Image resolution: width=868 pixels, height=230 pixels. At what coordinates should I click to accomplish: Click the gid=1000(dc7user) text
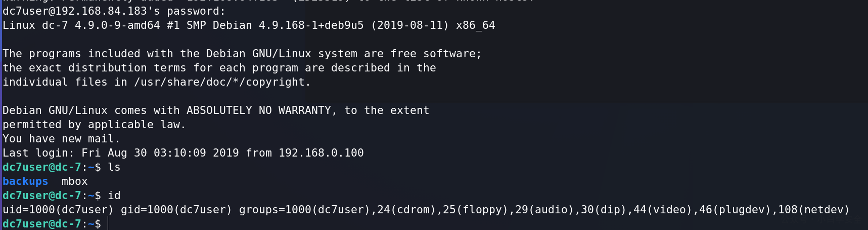pos(176,210)
